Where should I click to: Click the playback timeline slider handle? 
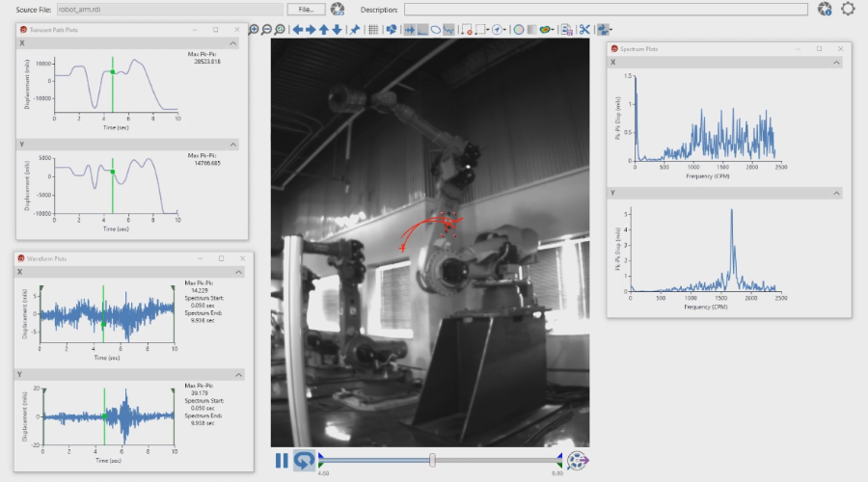[433, 460]
